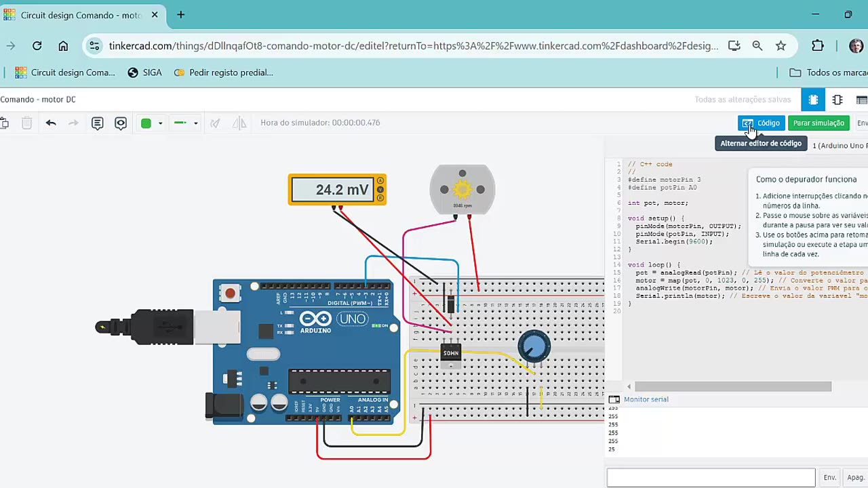Select the green wire color swatch
The width and height of the screenshot is (868, 488).
pyautogui.click(x=146, y=123)
